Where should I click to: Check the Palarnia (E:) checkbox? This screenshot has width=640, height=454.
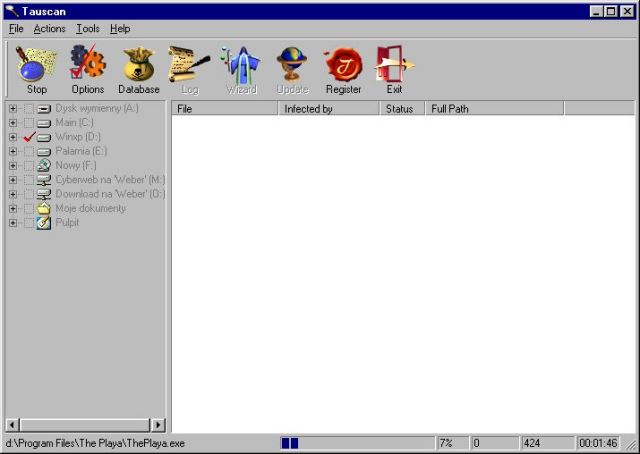tap(29, 151)
